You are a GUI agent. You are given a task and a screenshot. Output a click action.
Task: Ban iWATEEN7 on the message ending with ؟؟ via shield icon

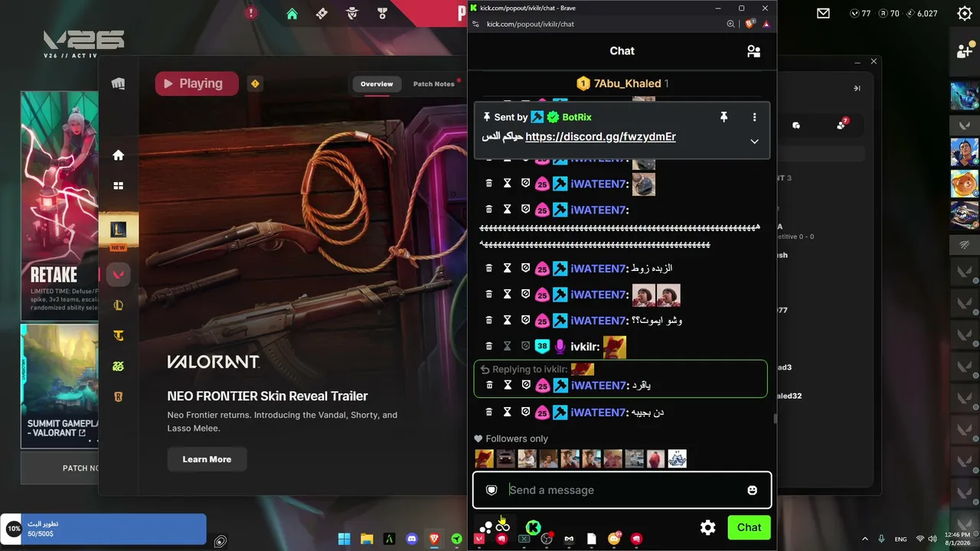(x=525, y=320)
